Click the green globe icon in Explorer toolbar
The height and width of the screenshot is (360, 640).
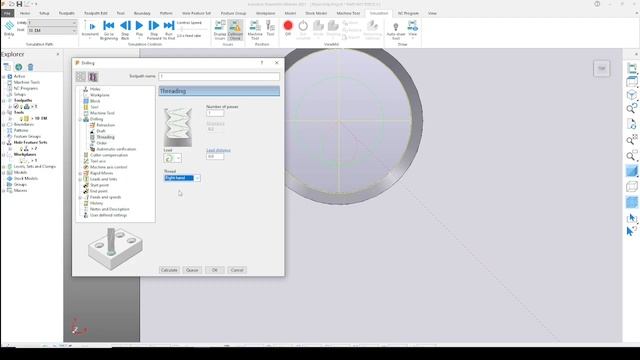(19, 67)
